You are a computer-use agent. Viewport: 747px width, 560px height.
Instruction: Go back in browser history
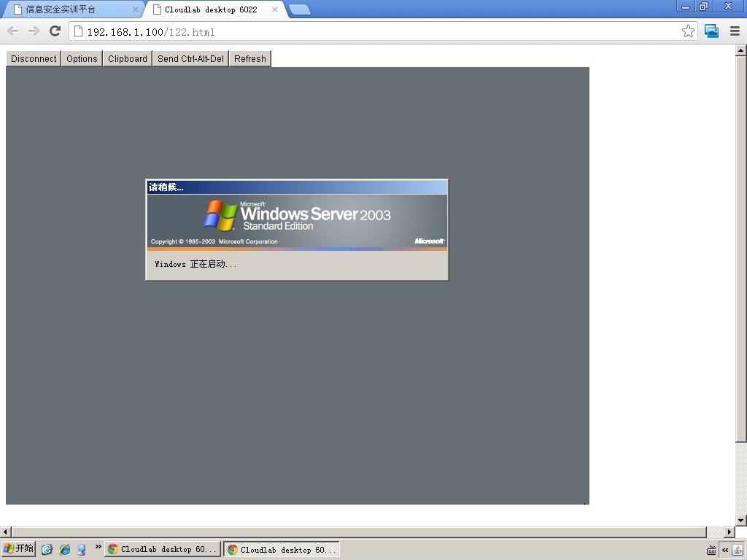coord(13,31)
